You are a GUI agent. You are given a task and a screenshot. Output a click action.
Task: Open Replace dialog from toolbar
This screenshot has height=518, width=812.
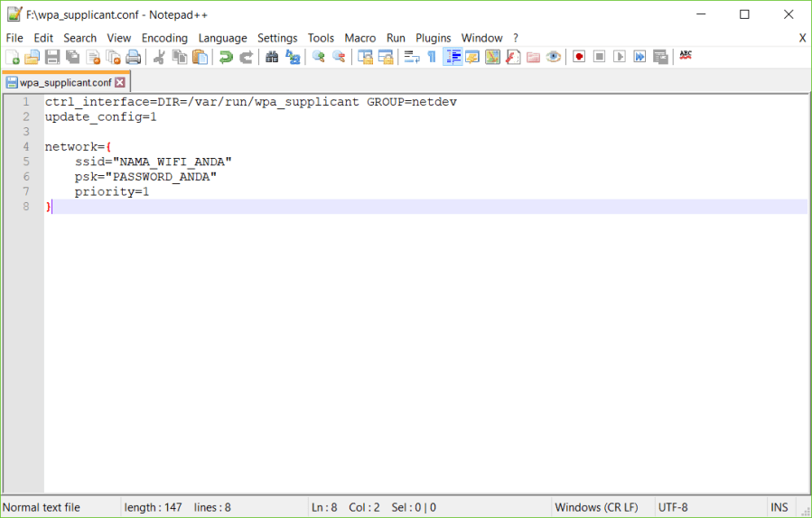click(293, 57)
